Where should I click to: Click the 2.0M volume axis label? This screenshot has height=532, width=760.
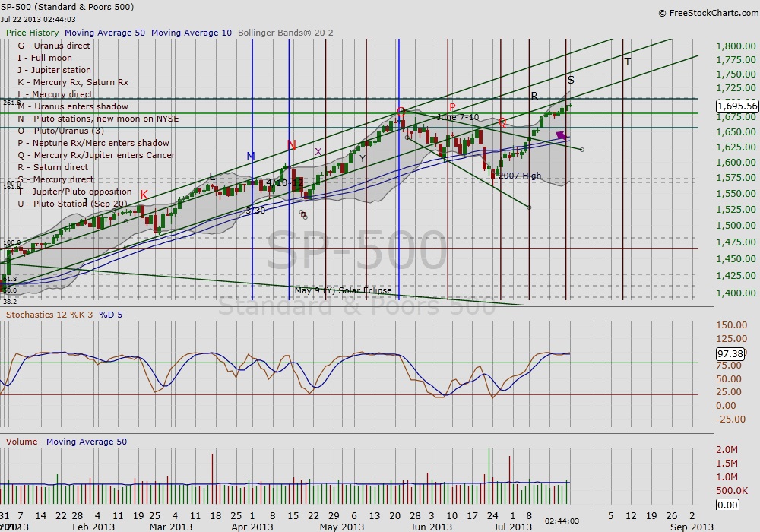click(x=727, y=450)
